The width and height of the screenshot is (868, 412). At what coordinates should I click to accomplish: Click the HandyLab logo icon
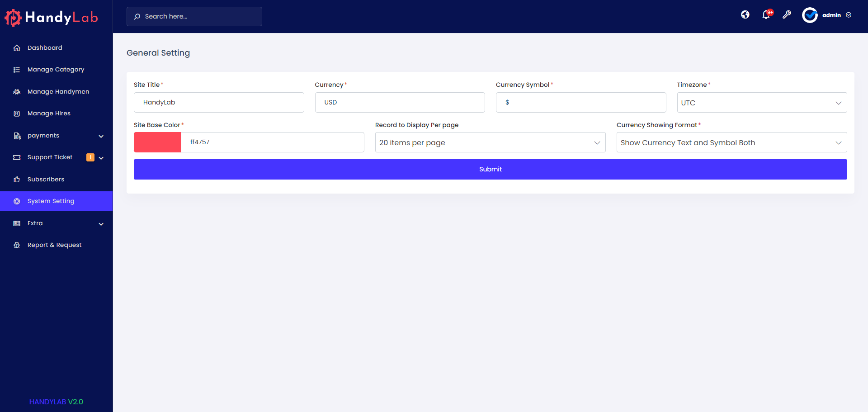pyautogui.click(x=13, y=17)
